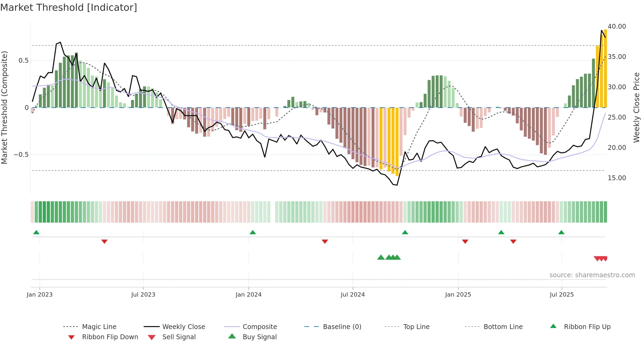644x362 pixels.
Task: Click the Ribbon Flip Up marker near Oct 2024
Action: click(x=405, y=232)
